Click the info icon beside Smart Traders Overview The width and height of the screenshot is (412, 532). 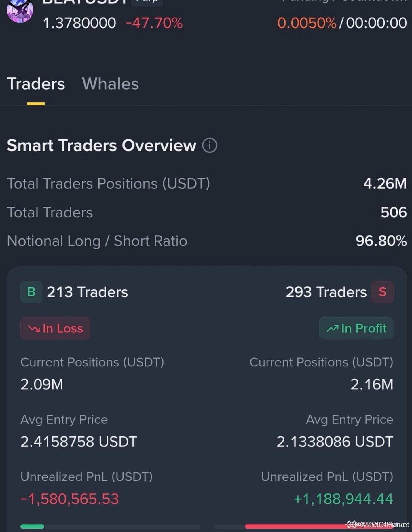pos(209,145)
